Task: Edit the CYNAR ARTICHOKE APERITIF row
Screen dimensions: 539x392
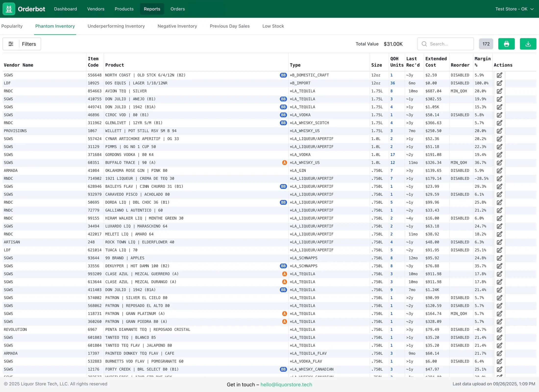Action: click(x=500, y=139)
